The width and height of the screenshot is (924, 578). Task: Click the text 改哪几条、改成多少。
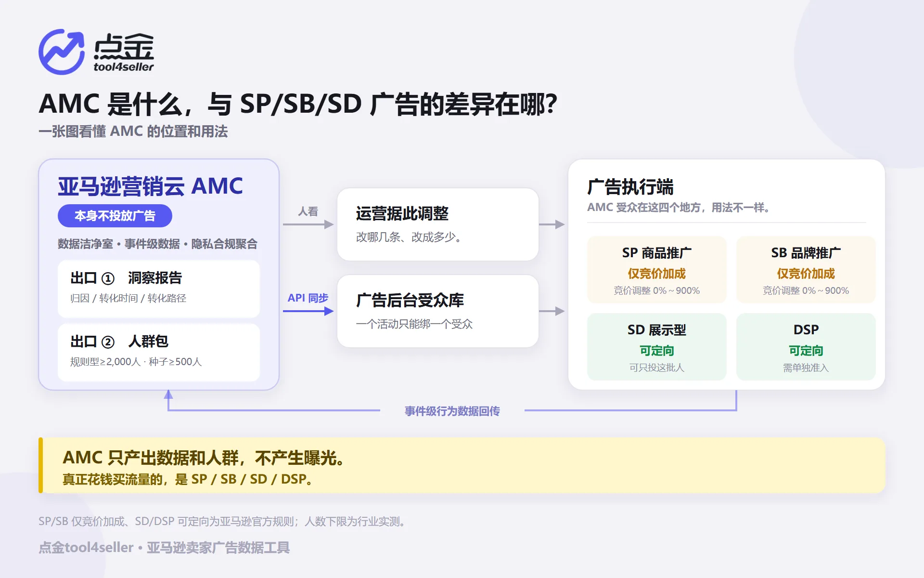coord(409,237)
